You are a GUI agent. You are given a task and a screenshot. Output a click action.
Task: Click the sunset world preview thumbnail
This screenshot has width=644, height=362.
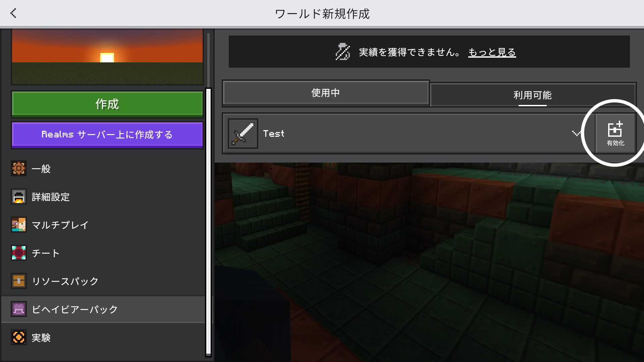(x=107, y=56)
